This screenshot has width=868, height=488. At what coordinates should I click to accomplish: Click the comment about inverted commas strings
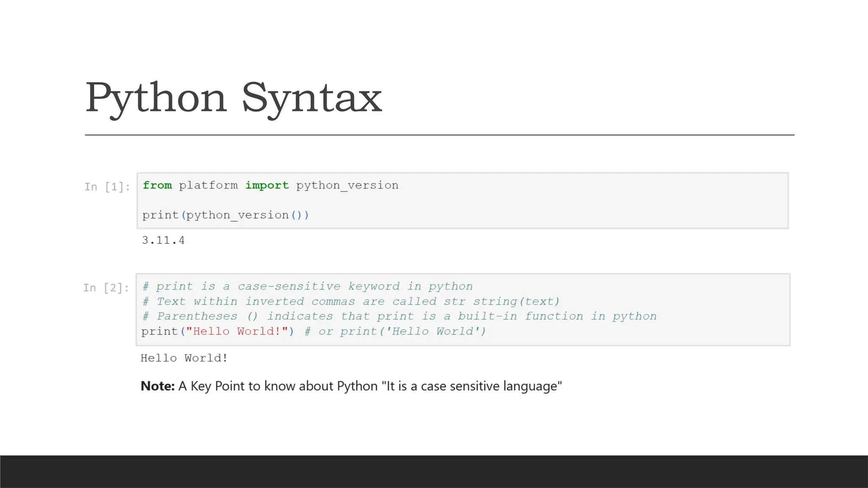pyautogui.click(x=351, y=302)
